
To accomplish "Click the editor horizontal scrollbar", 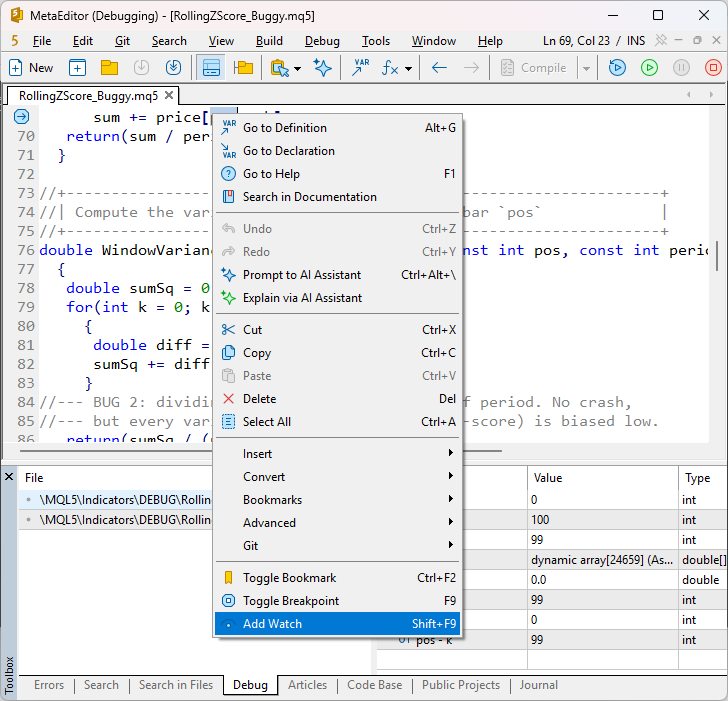I will tap(260, 451).
